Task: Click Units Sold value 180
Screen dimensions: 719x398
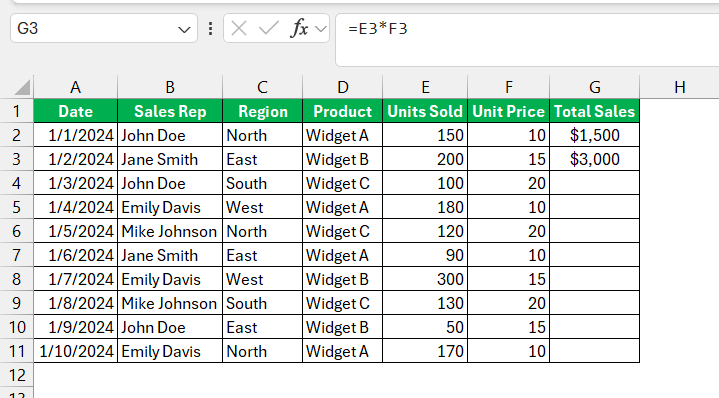Action: [425, 207]
